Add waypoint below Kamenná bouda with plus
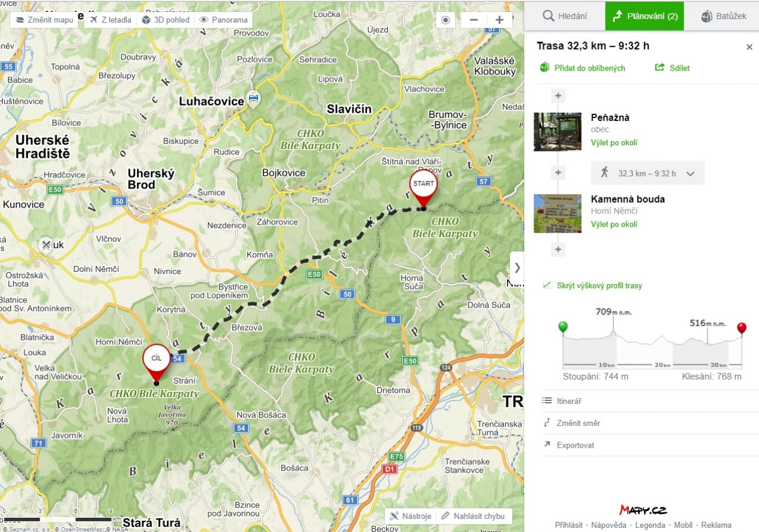The width and height of the screenshot is (759, 532). (x=557, y=250)
